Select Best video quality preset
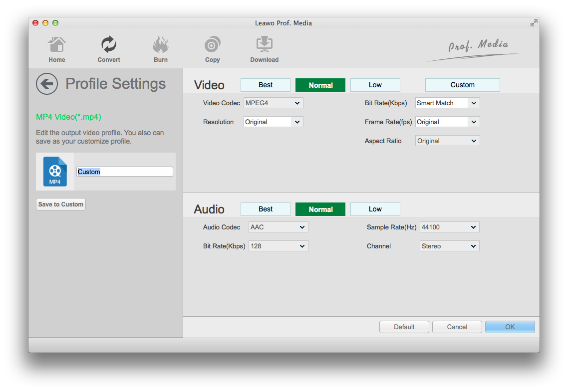The width and height of the screenshot is (568, 392). tap(266, 85)
